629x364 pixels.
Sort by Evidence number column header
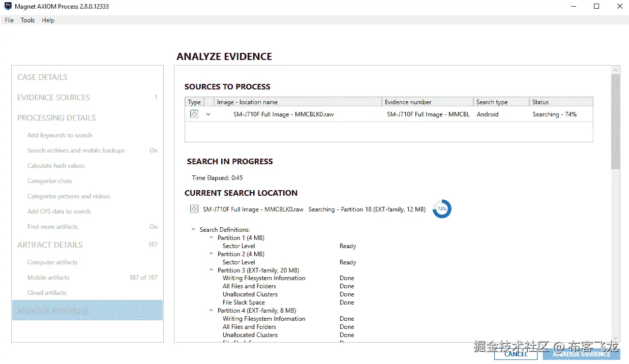pos(427,102)
